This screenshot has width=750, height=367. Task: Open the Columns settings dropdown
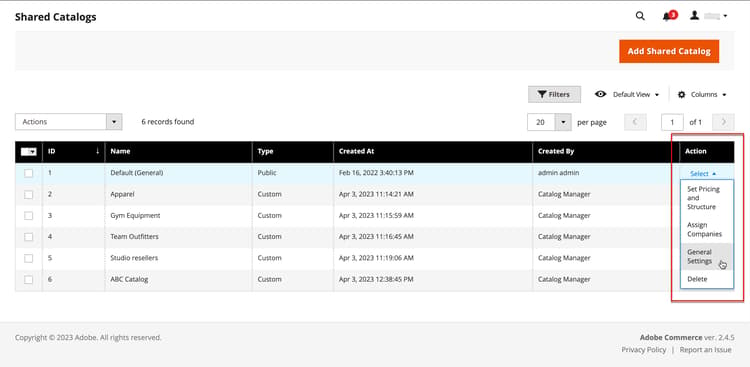point(702,94)
